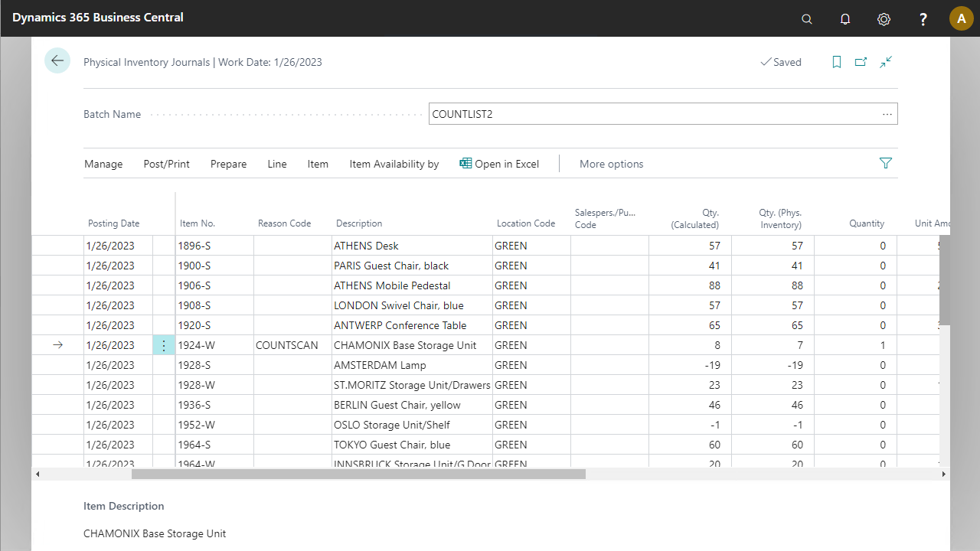The width and height of the screenshot is (980, 551).
Task: Open the Item Availability by menu
Action: tap(394, 164)
